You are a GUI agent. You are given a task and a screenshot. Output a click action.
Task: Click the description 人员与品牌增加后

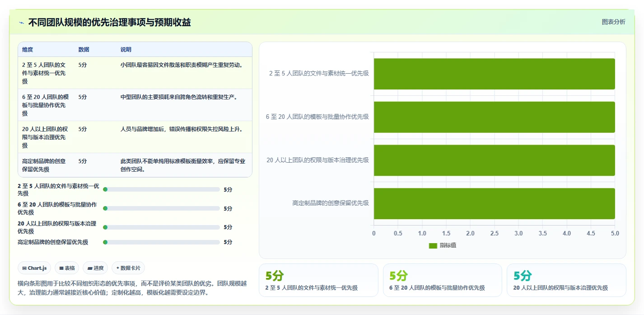(182, 129)
